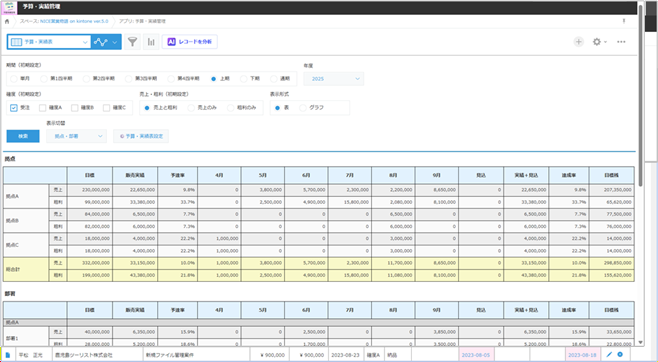Check the 確度B checkbox

pyautogui.click(x=75, y=108)
